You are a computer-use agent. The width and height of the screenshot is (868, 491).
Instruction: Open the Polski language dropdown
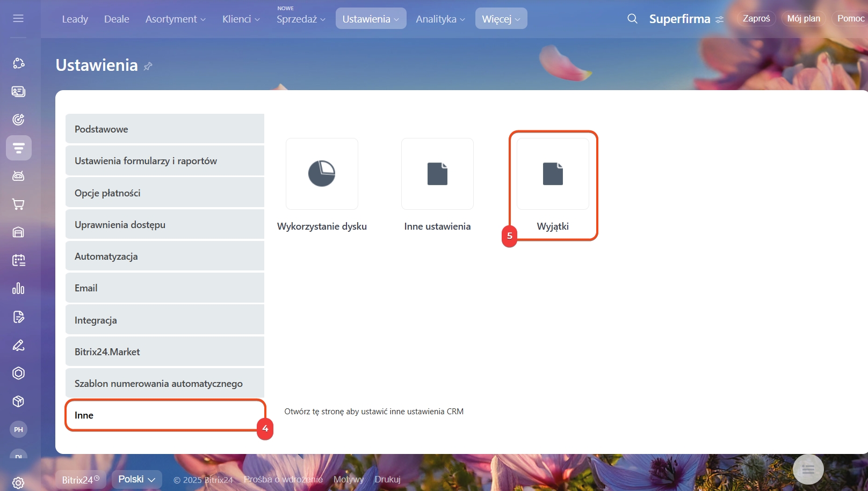click(x=136, y=479)
